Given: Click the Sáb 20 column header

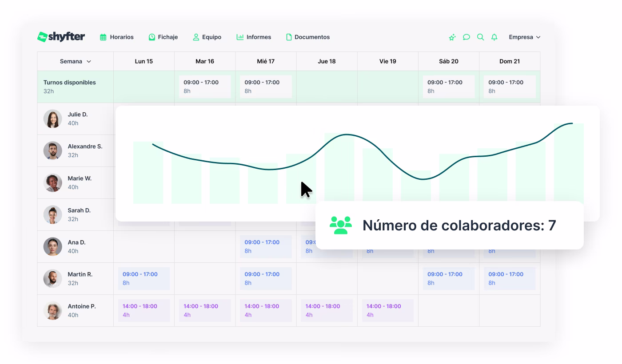Looking at the screenshot, I should tap(449, 61).
